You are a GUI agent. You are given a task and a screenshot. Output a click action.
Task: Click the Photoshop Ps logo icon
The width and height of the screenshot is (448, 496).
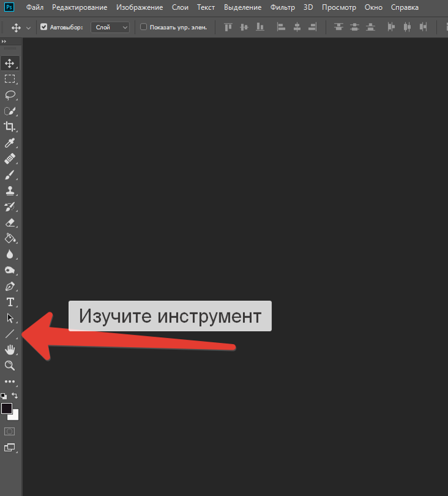pos(9,7)
